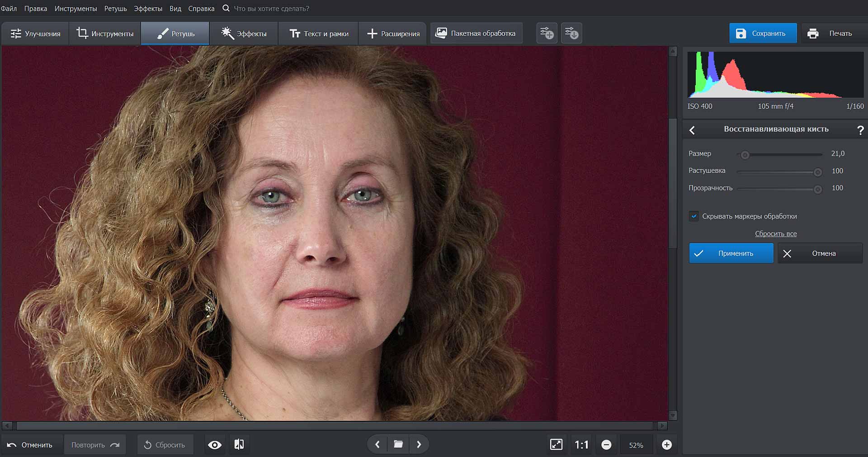Zoom out with minus icon
The image size is (868, 457).
[606, 445]
